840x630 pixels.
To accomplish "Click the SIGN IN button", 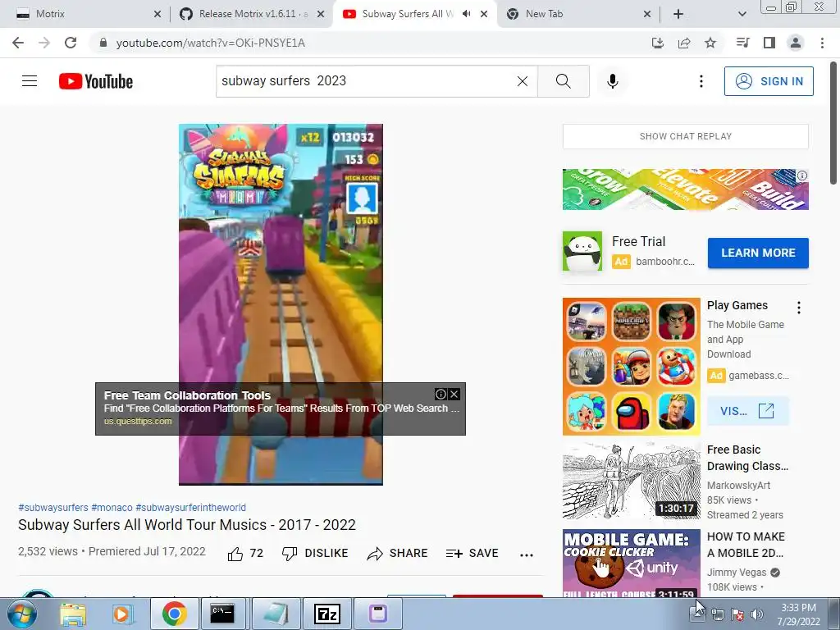I will (768, 81).
